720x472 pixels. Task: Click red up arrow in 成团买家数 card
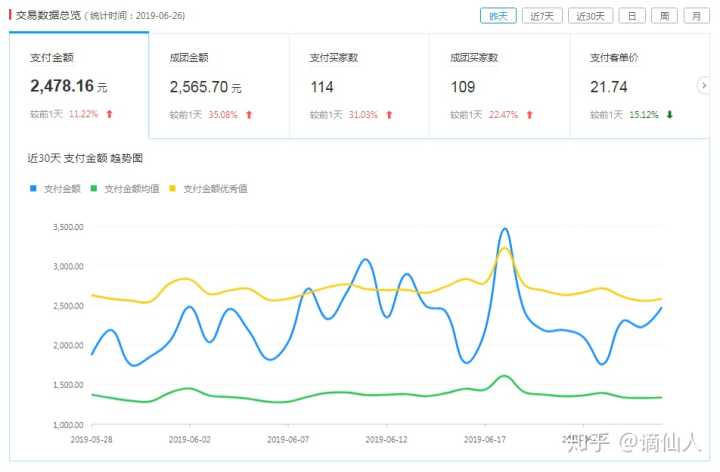pyautogui.click(x=529, y=114)
